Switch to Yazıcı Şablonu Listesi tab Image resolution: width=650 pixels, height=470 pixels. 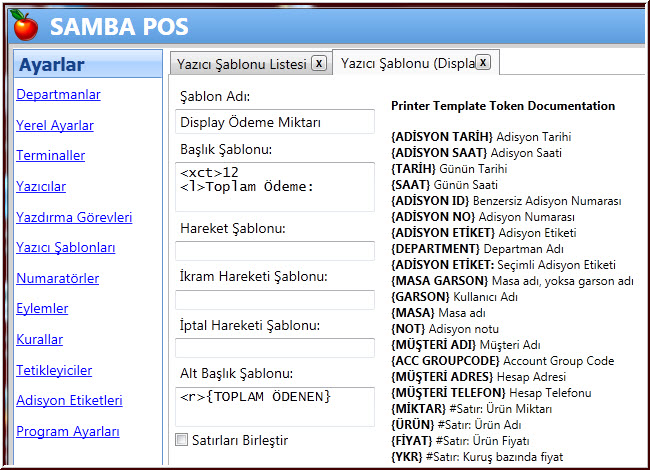[x=241, y=64]
